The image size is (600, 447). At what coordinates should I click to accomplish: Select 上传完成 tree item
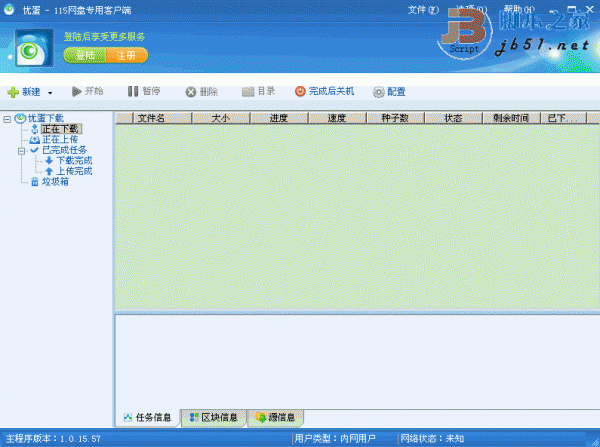[x=74, y=171]
